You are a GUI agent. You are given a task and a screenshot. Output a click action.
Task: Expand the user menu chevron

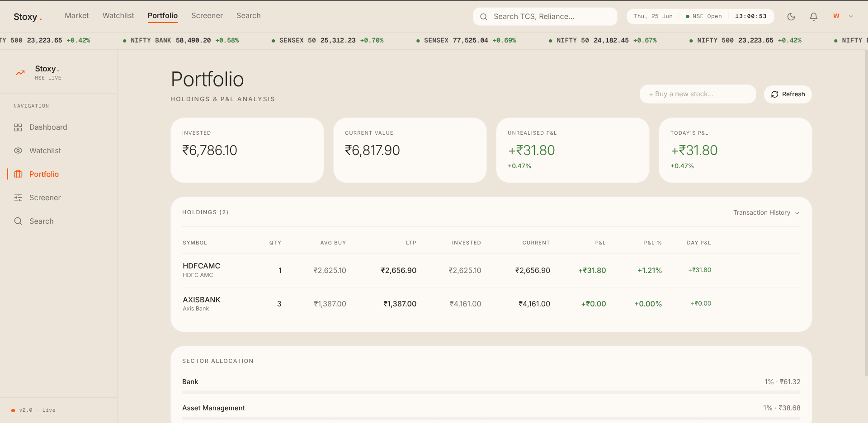tap(851, 17)
